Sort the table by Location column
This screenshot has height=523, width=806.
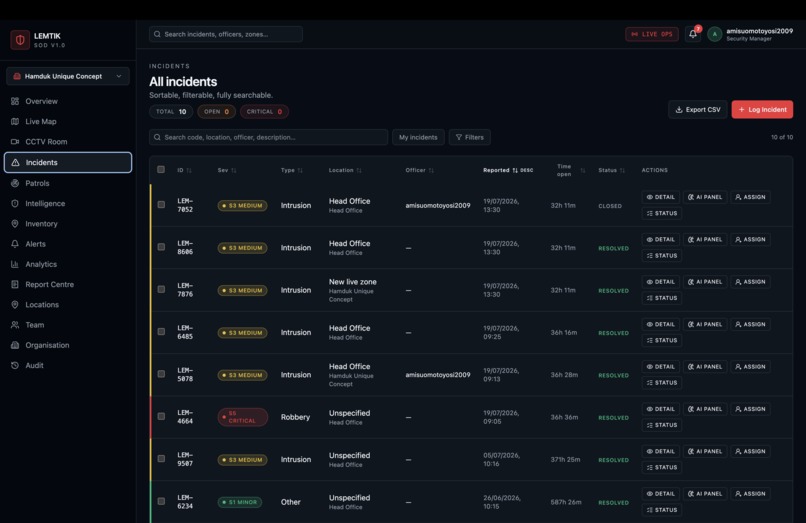click(x=345, y=170)
